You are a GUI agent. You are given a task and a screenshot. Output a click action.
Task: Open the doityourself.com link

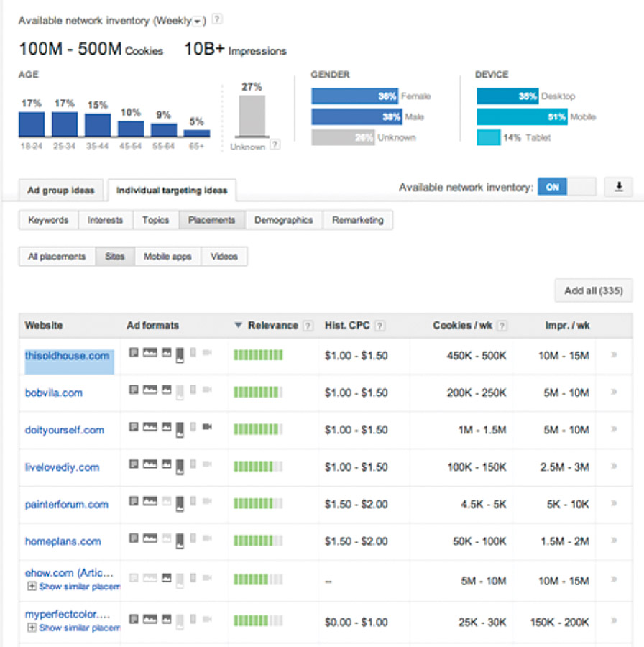pyautogui.click(x=65, y=430)
